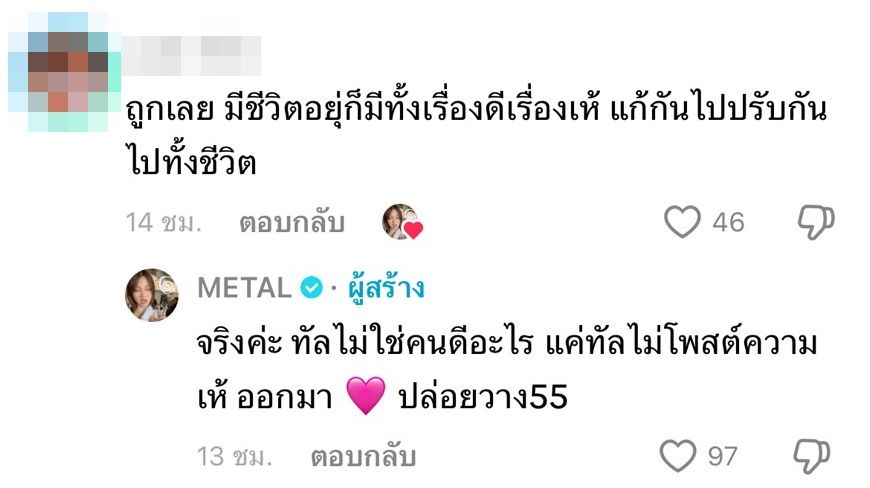This screenshot has width=870, height=488.
Task: Click the ผู้สร้าง creator label
Action: click(x=386, y=288)
